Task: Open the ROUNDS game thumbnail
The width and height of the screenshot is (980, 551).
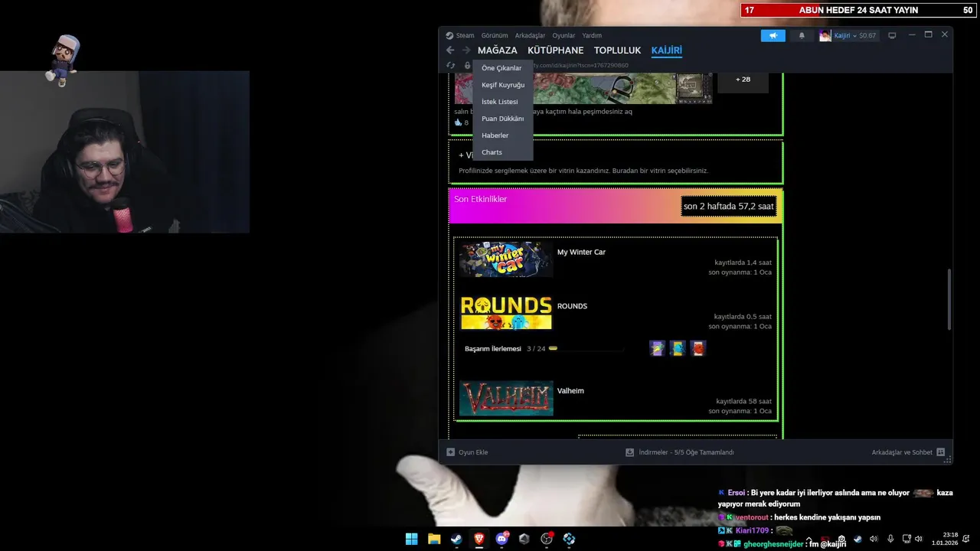Action: click(506, 313)
